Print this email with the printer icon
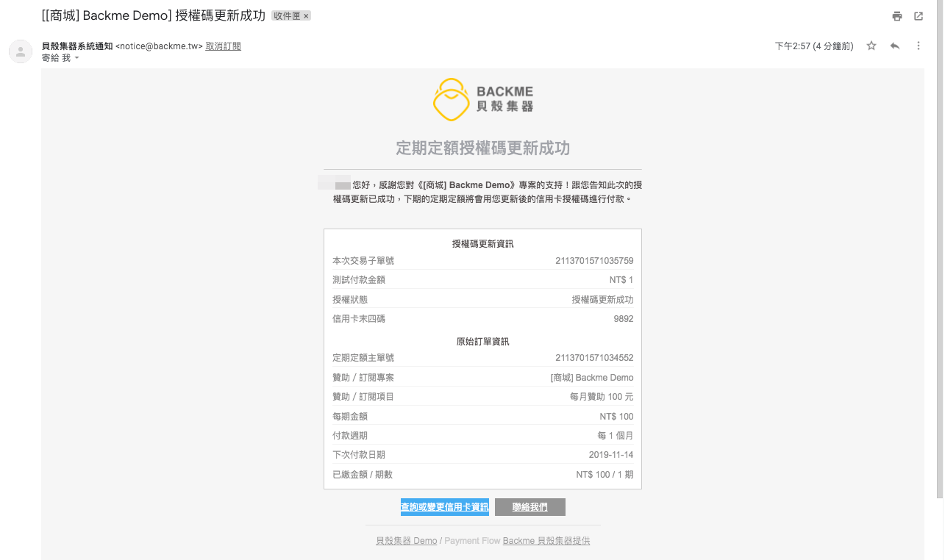945x560 pixels. click(x=896, y=16)
